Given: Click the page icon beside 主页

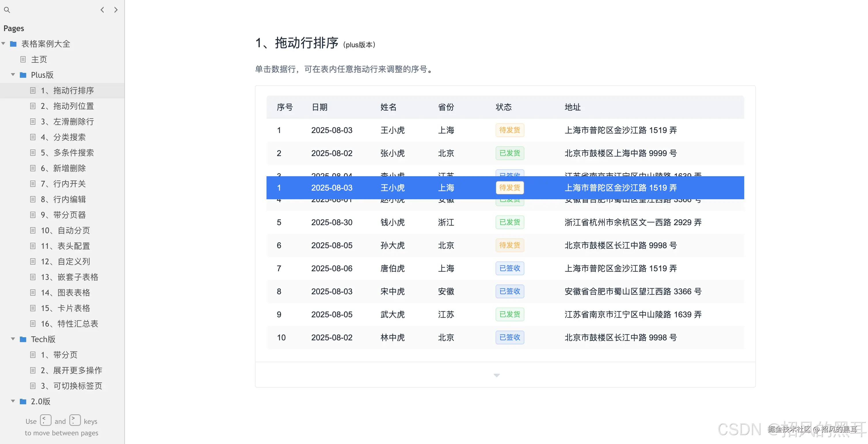Looking at the screenshot, I should tap(23, 59).
